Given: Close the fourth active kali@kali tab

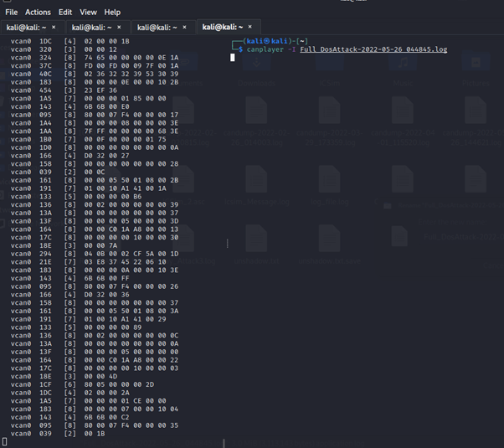Looking at the screenshot, I should (250, 27).
